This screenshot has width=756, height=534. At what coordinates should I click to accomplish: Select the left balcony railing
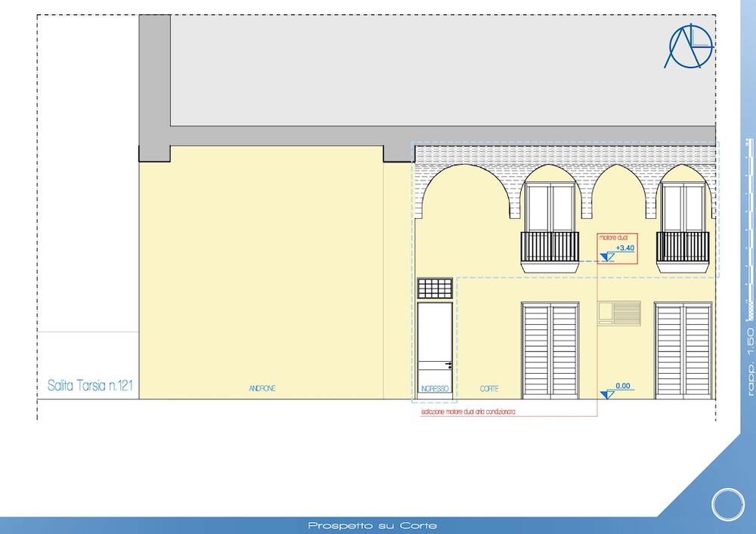coord(550,246)
